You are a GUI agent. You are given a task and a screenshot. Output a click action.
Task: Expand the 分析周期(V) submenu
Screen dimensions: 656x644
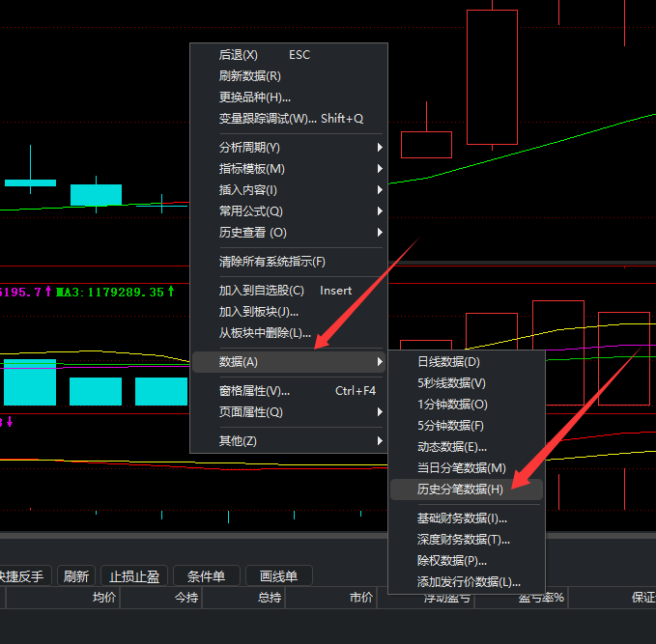click(x=250, y=148)
